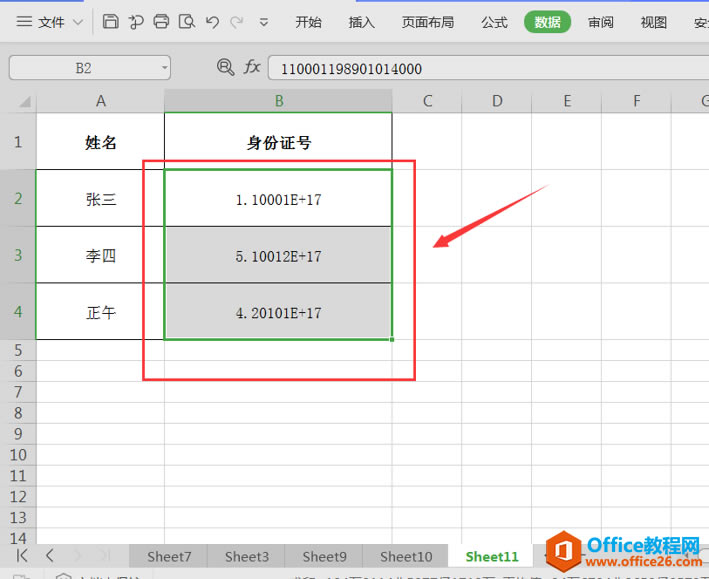
Task: Click the cell containing 正午
Action: [100, 312]
